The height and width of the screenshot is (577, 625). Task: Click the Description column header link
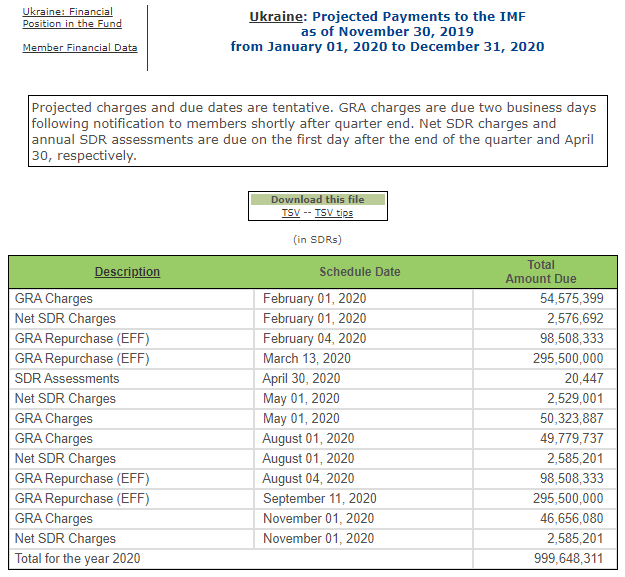tap(127, 272)
